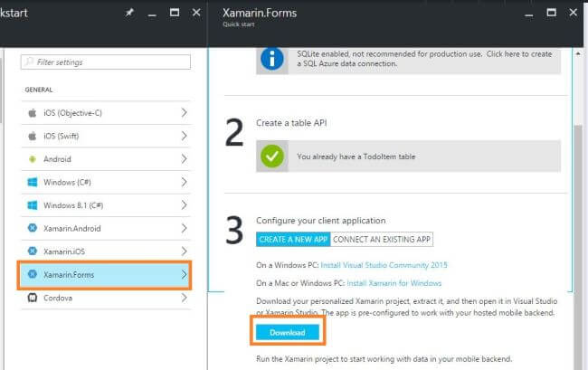588x370 pixels.
Task: Switch to CONNECT AN EXISTING APP tab
Action: [382, 240]
